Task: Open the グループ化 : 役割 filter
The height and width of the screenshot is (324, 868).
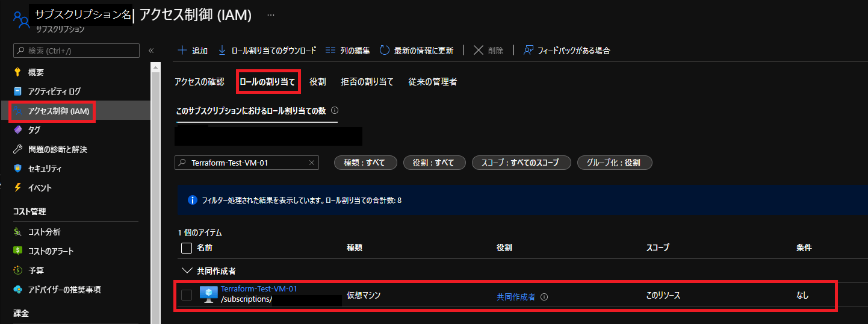Action: click(615, 163)
